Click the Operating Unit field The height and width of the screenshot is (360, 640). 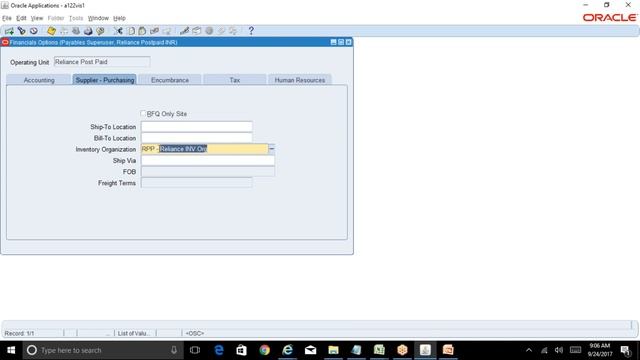[x=102, y=62]
